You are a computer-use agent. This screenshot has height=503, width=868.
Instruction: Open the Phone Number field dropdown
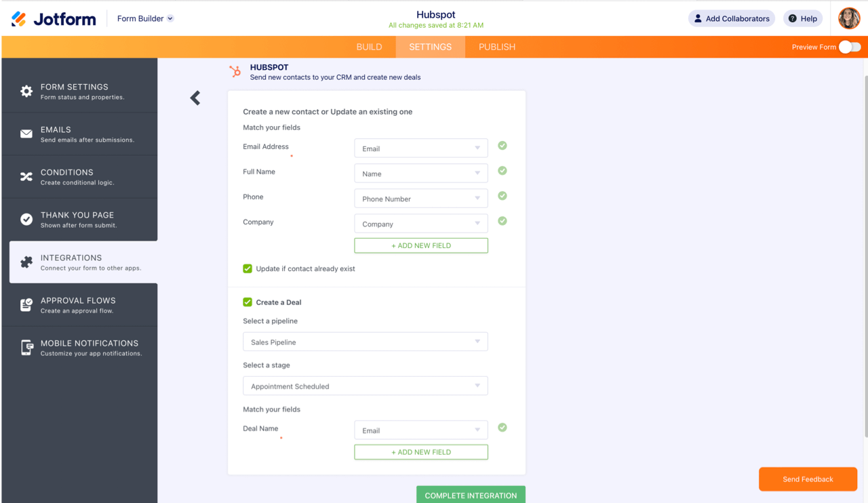[420, 199]
